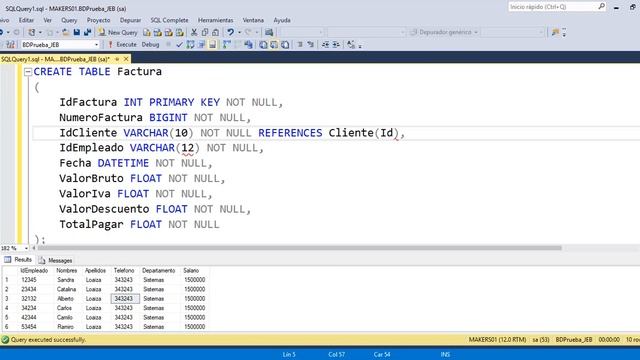Open the Depurador genérico dropdown
The width and height of the screenshot is (640, 360).
(476, 32)
